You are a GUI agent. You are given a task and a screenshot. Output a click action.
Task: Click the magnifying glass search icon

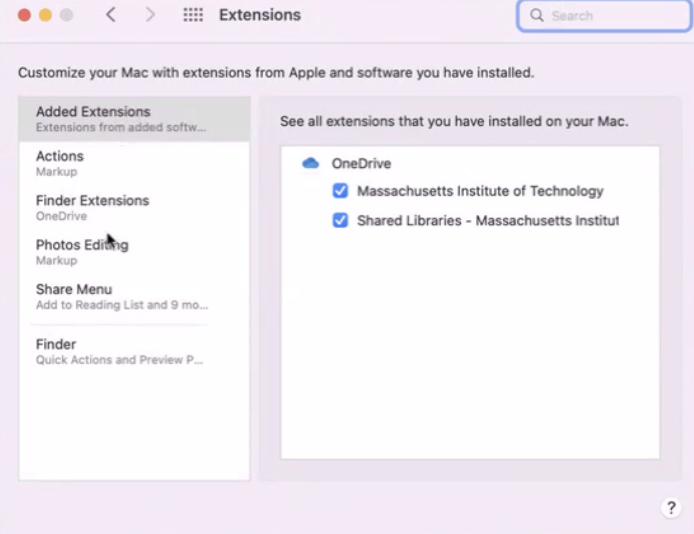tap(536, 15)
